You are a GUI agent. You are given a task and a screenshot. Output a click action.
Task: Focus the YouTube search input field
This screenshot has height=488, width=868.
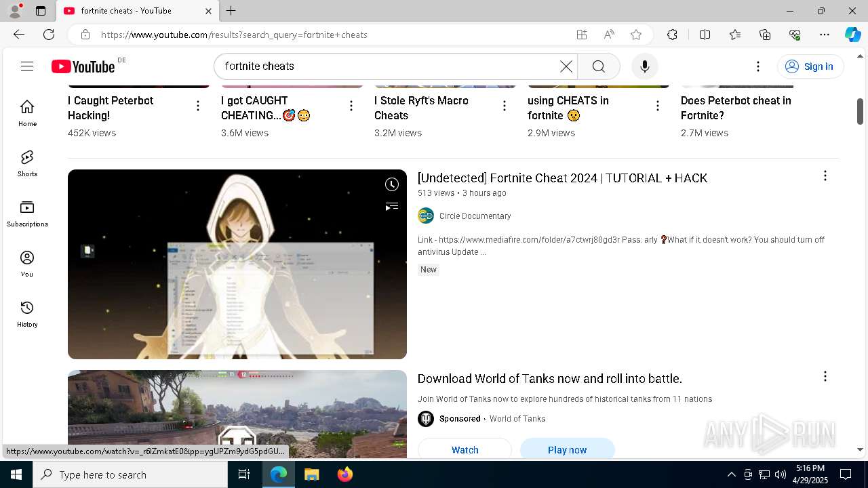pyautogui.click(x=390, y=66)
